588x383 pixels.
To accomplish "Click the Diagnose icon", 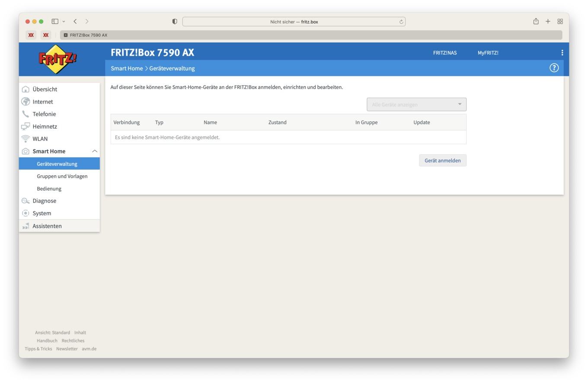I will (26, 201).
